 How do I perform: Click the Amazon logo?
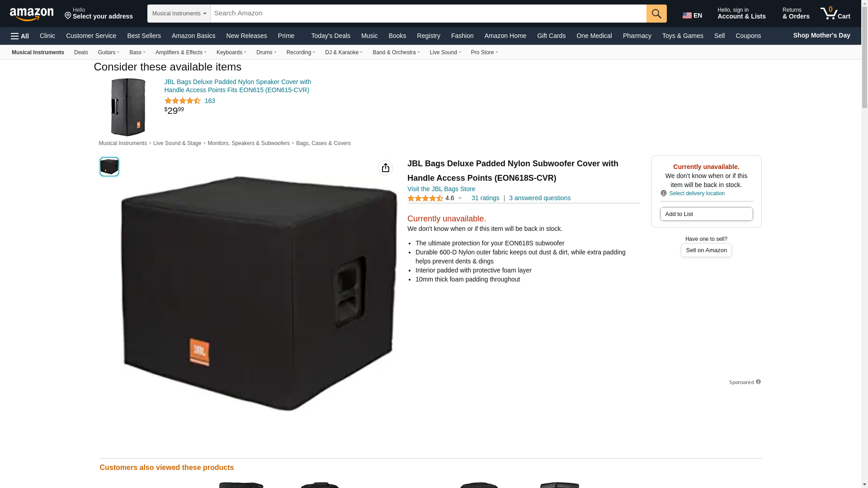(x=32, y=14)
